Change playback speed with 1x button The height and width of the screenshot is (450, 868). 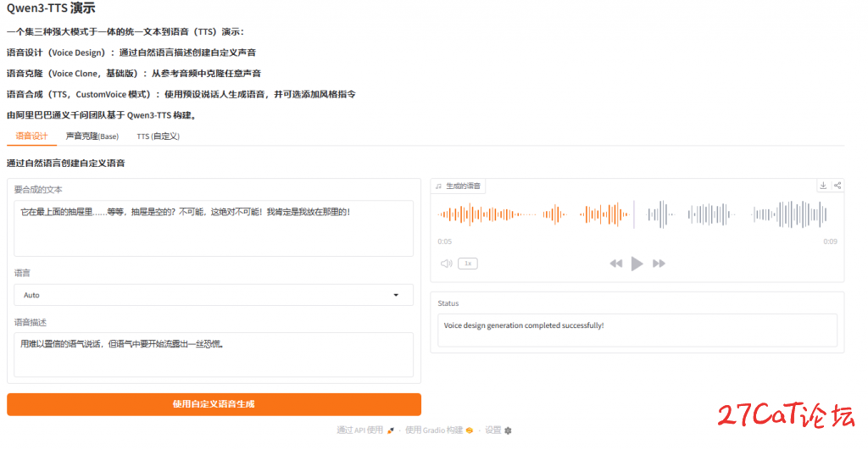468,264
